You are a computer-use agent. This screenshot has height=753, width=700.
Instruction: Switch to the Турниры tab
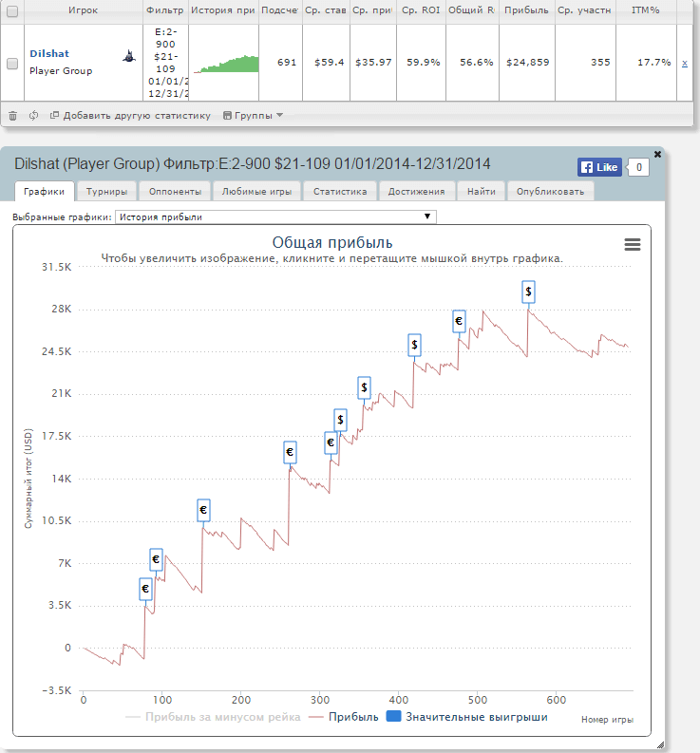coord(106,191)
